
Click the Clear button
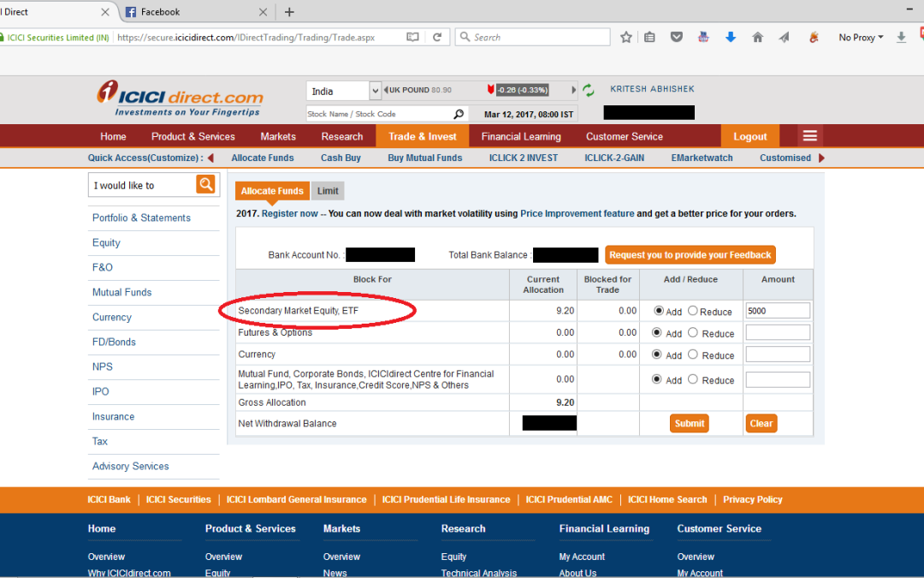pyautogui.click(x=761, y=424)
